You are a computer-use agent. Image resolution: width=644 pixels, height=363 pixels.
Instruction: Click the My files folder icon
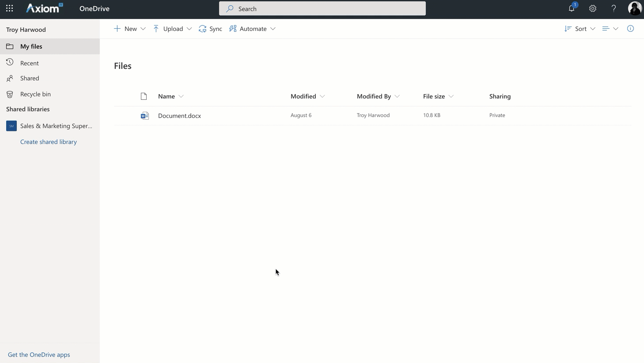pyautogui.click(x=10, y=46)
